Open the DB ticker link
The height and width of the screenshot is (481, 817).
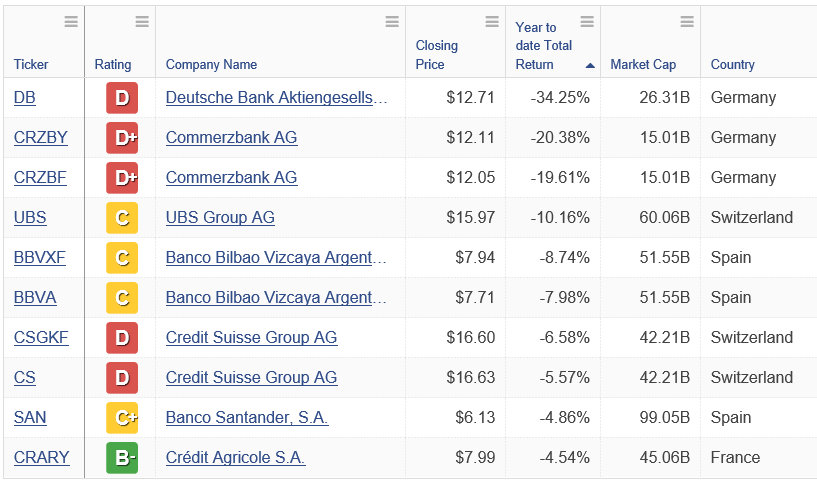click(24, 98)
